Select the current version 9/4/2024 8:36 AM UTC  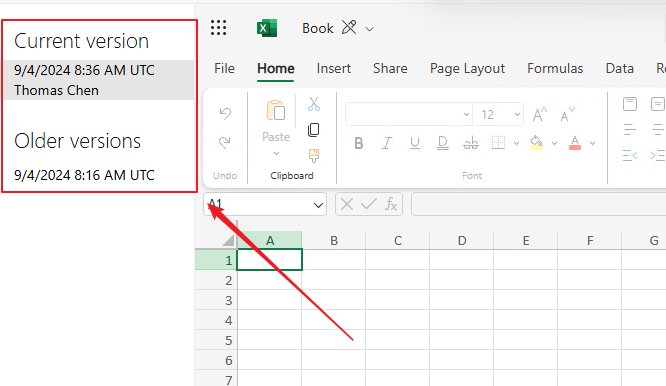point(84,70)
